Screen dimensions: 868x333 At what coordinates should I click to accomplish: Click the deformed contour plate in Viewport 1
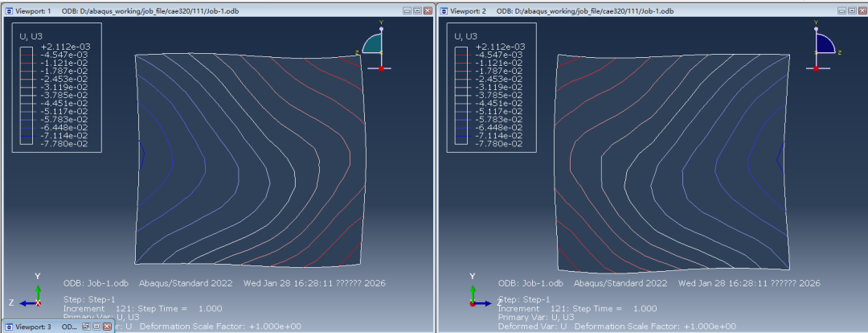tap(248, 159)
